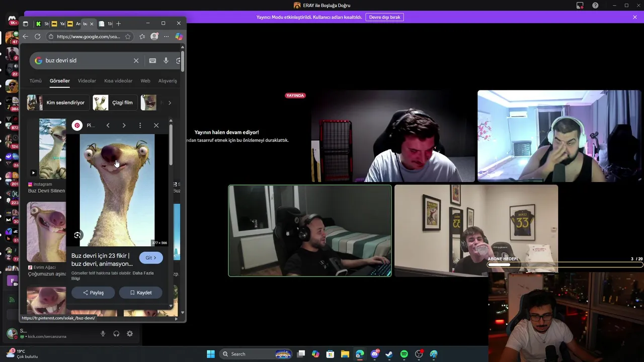Open Edge favorites list icon
644x362 pixels.
pos(142,36)
